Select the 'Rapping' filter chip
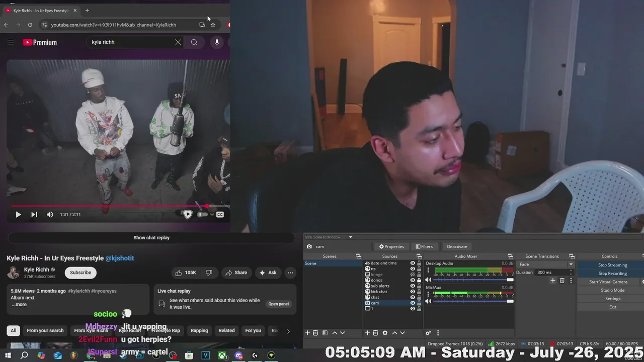 [x=199, y=331]
